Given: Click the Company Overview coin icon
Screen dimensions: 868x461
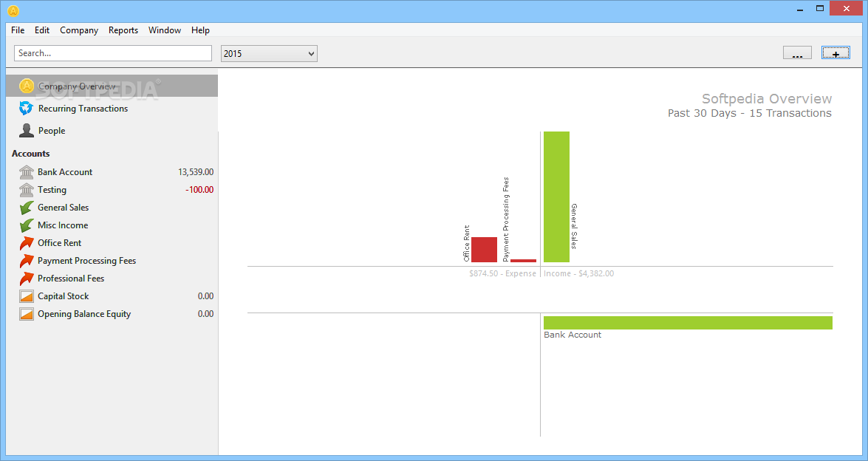Looking at the screenshot, I should point(26,86).
